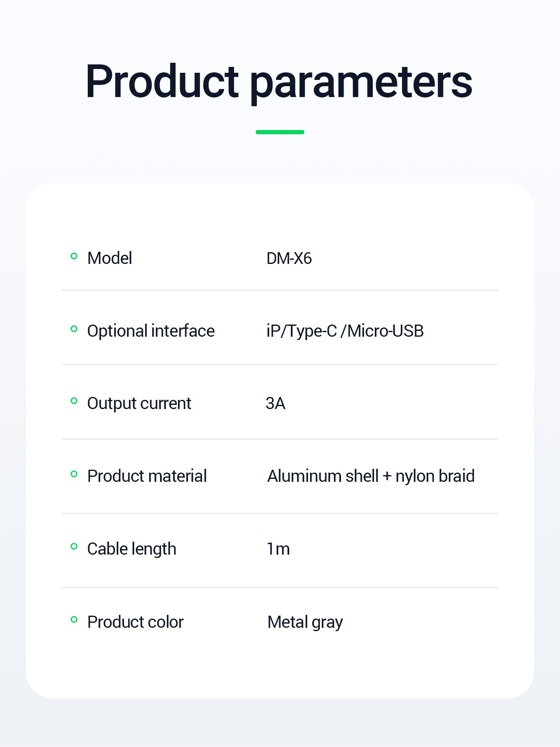This screenshot has width=560, height=747.
Task: Click Aluminum shell + nylon braid text
Action: tap(371, 476)
